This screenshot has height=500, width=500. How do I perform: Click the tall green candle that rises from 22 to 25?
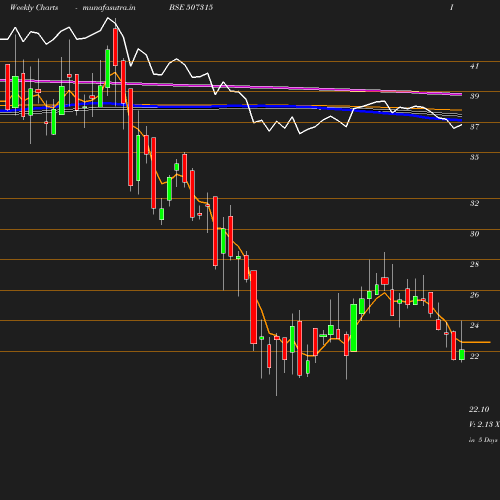[354, 328]
